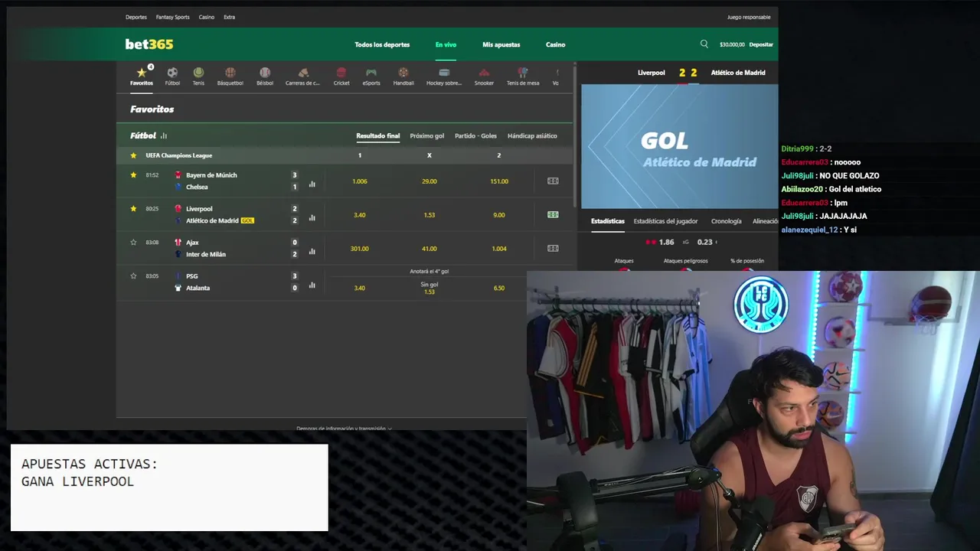Switch to Partido - Goles market tab
This screenshot has width=980, height=551.
[x=475, y=136]
